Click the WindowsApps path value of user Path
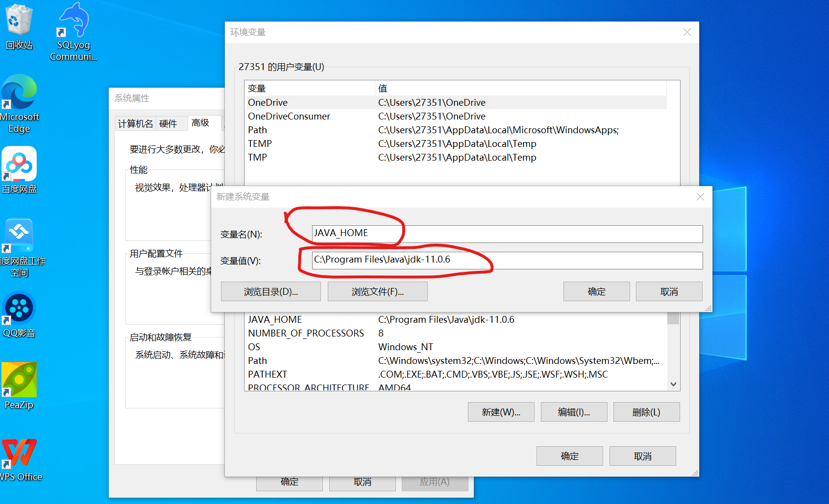The image size is (829, 504). coord(499,130)
